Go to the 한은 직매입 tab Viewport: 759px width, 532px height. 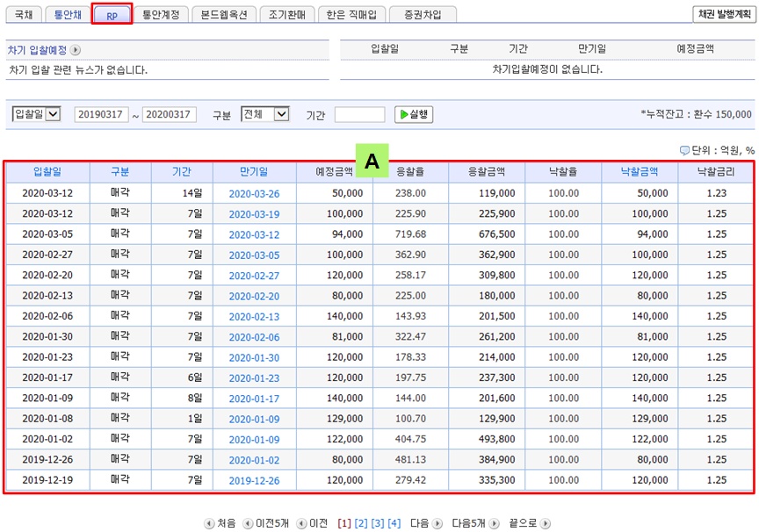coord(351,15)
